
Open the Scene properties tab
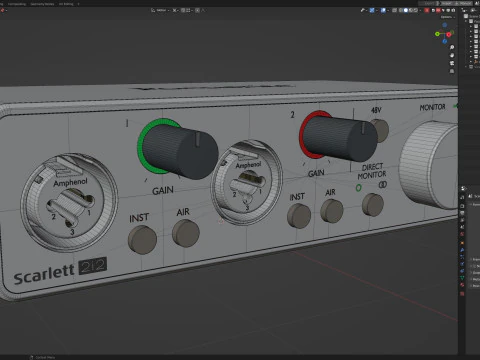462,227
